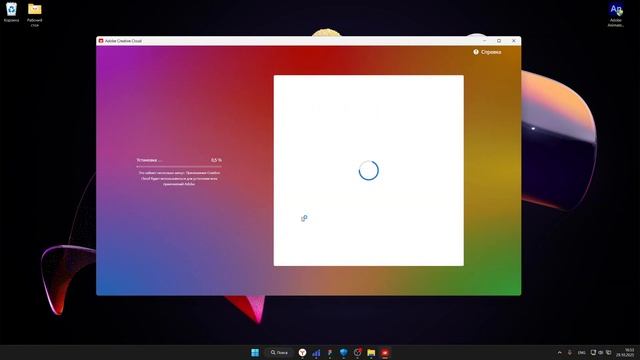This screenshot has width=640, height=360.
Task: Open the blue shield app in taskbar
Action: coord(344,353)
